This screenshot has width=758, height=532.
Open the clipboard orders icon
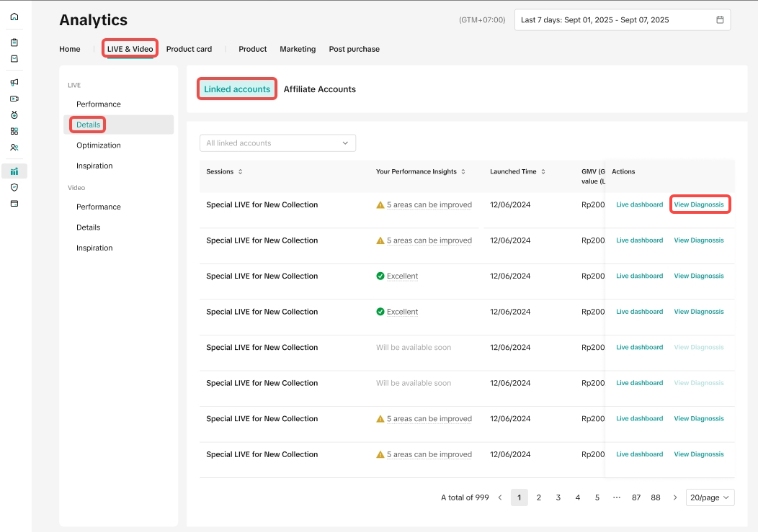pos(14,42)
